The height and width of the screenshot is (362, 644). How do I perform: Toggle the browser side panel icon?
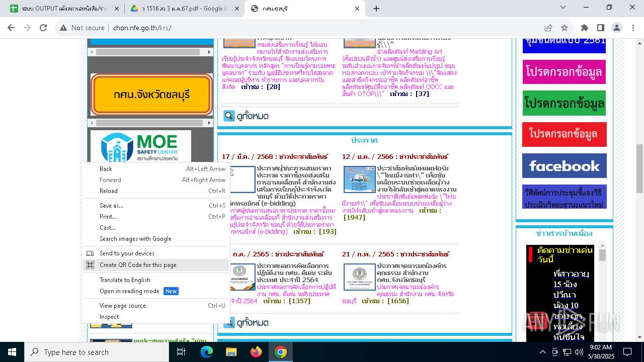(x=601, y=28)
